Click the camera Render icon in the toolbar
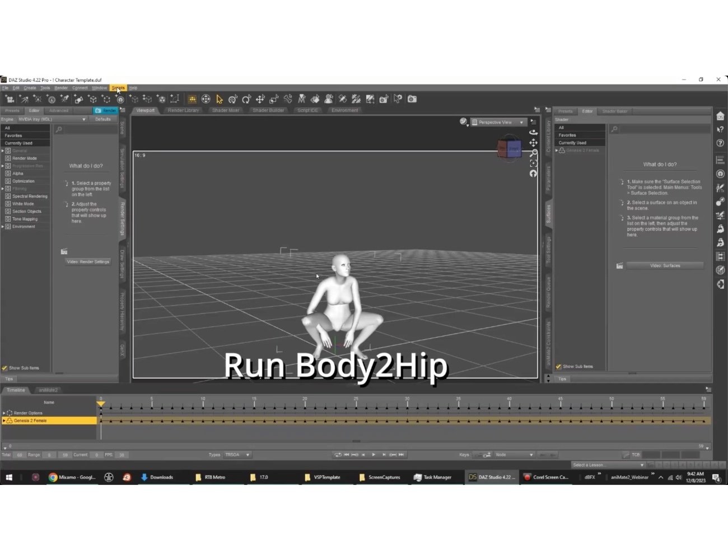Viewport: 728px width, 560px height. (412, 99)
